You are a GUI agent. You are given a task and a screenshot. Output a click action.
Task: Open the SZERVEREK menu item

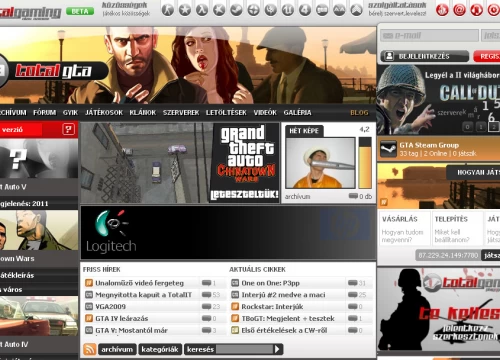click(181, 113)
